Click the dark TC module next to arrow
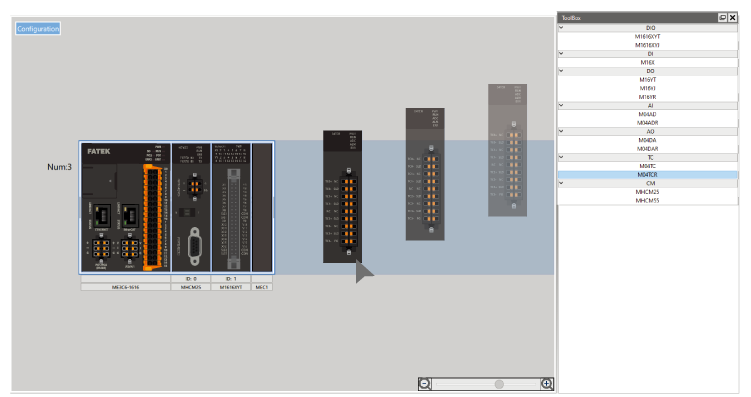Screen dimensions: 751x397 [342, 196]
